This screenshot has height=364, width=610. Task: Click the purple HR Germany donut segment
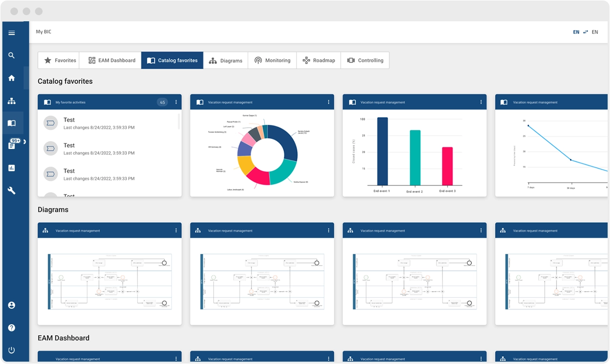point(244,148)
